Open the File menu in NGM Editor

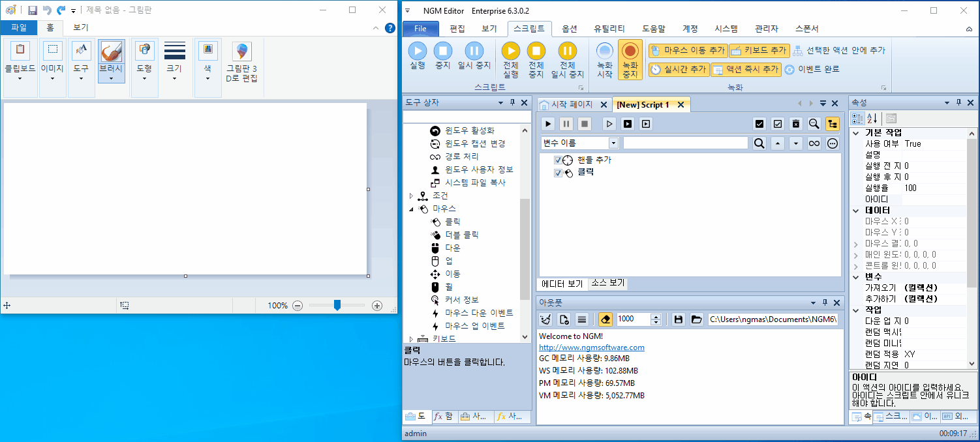coord(420,29)
